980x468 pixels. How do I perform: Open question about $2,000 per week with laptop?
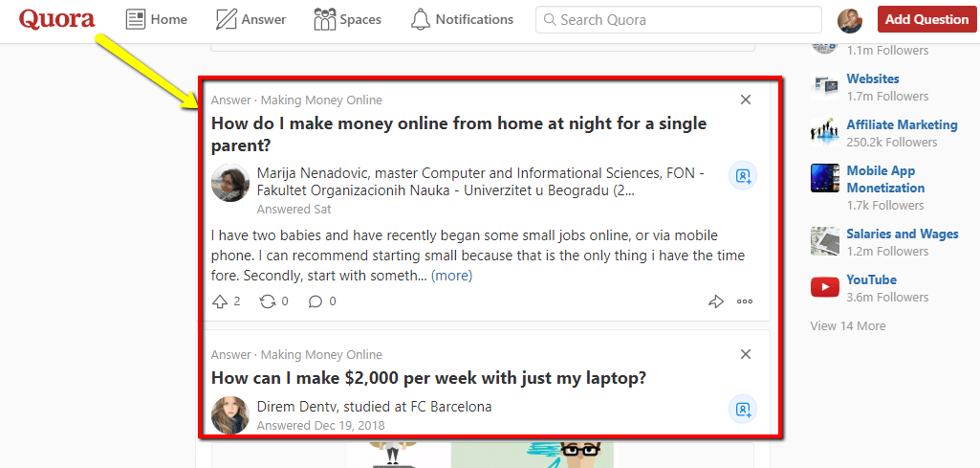point(428,378)
